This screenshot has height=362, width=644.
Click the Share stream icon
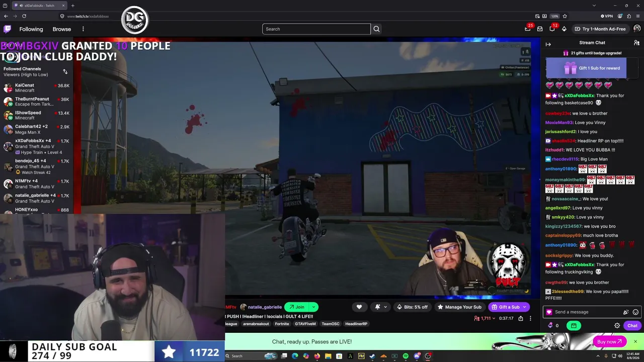point(521,318)
